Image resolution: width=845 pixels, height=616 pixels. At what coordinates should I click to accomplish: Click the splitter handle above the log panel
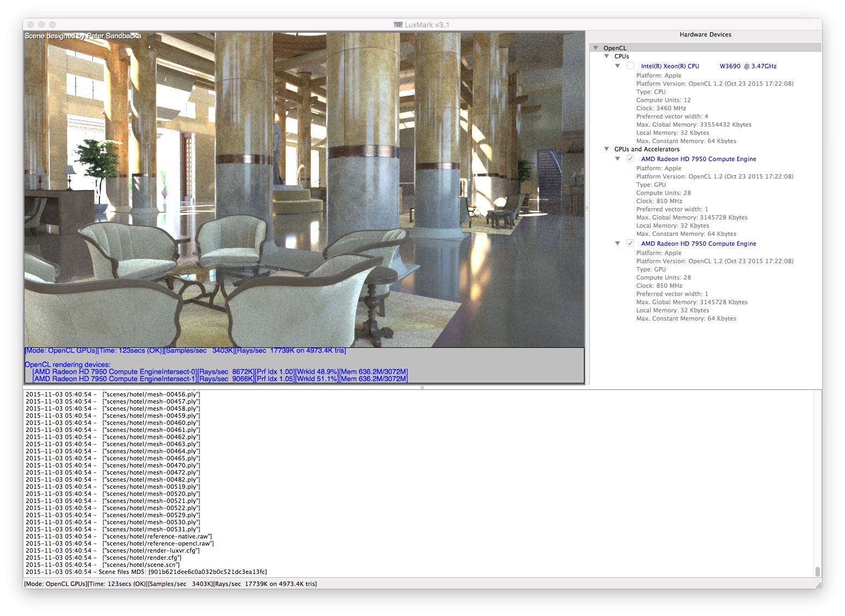pos(422,387)
